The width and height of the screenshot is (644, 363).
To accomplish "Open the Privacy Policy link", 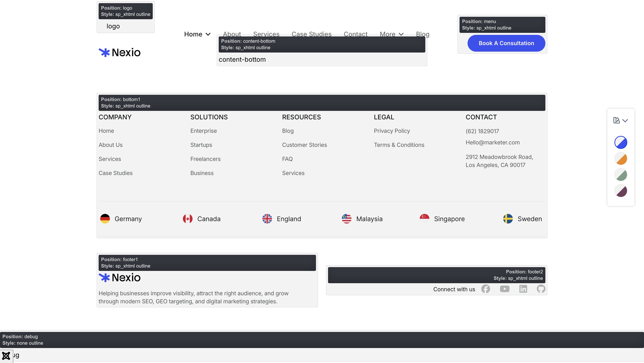I will point(392,131).
